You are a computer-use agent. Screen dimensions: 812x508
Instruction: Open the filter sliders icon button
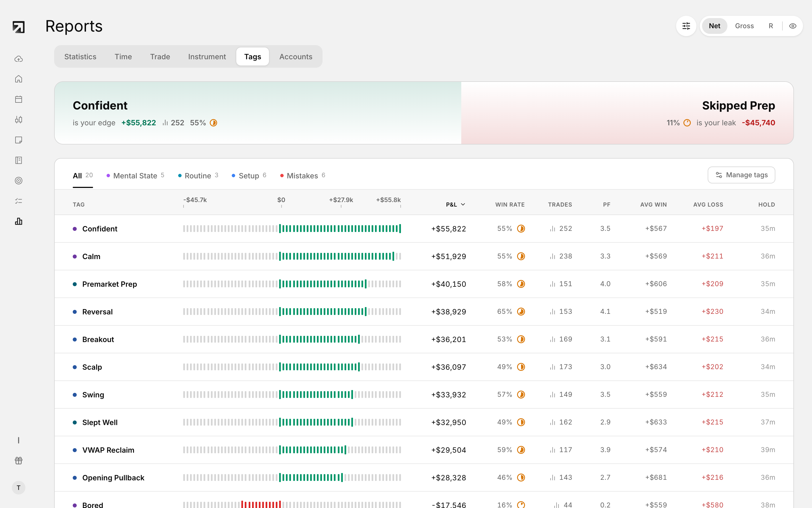click(x=686, y=26)
